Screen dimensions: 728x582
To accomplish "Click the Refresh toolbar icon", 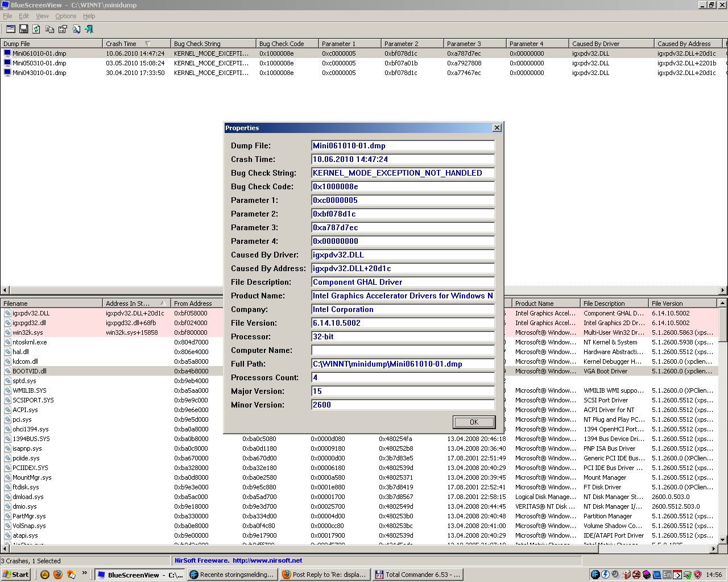I will tap(36, 29).
